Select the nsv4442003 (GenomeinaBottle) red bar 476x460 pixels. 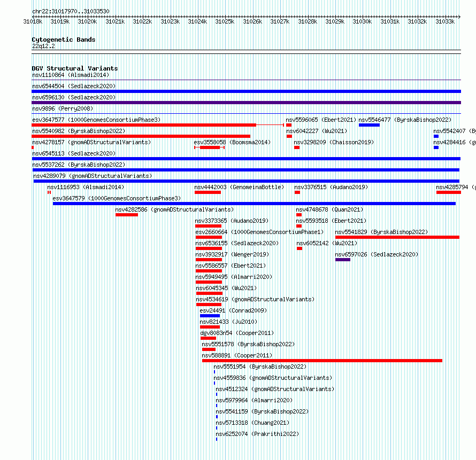(x=208, y=192)
